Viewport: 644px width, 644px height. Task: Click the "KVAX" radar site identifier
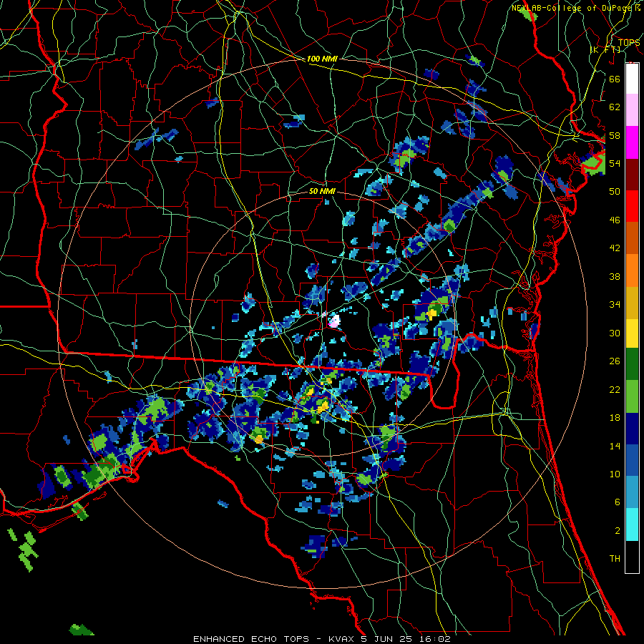[342, 639]
